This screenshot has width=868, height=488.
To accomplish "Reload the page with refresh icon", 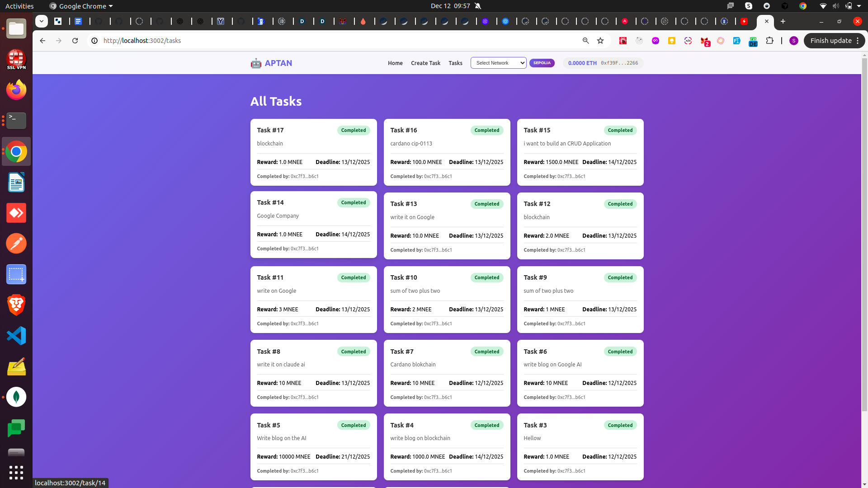I will point(75,41).
